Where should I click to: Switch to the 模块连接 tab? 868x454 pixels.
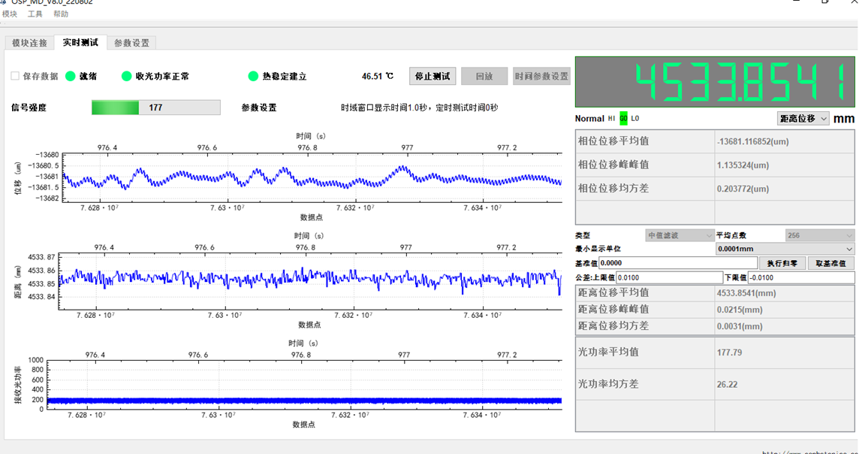pos(30,43)
